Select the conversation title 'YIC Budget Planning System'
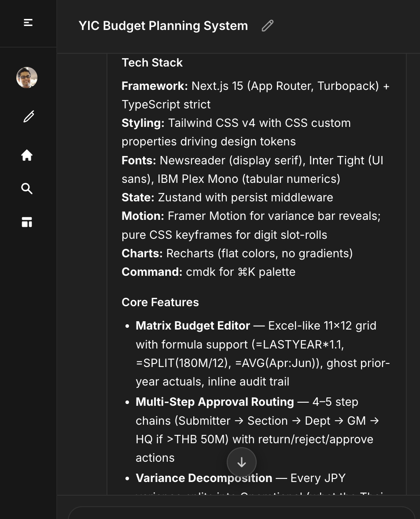The width and height of the screenshot is (420, 519). (x=163, y=26)
